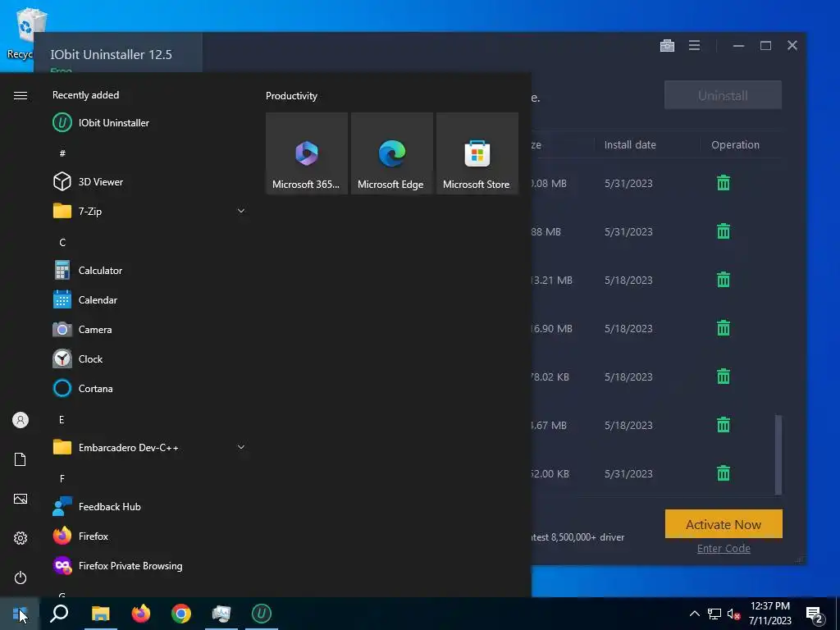The image size is (840, 630).
Task: Open taskbar Search magnifier
Action: tap(59, 614)
